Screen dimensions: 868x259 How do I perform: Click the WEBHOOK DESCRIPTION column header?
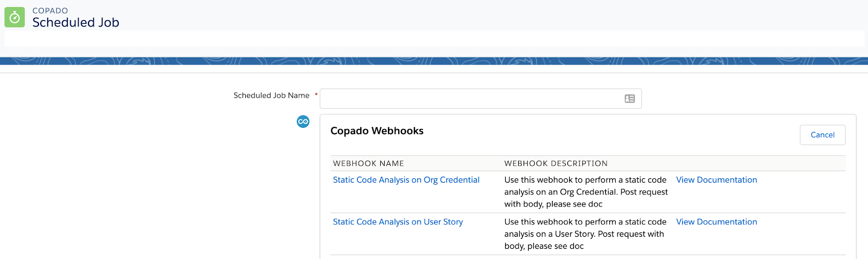click(x=556, y=164)
